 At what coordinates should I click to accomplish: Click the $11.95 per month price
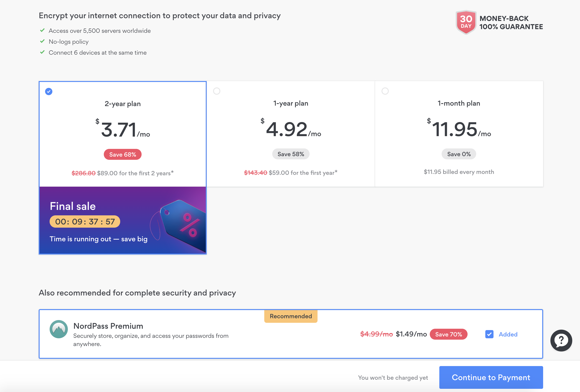pyautogui.click(x=459, y=129)
